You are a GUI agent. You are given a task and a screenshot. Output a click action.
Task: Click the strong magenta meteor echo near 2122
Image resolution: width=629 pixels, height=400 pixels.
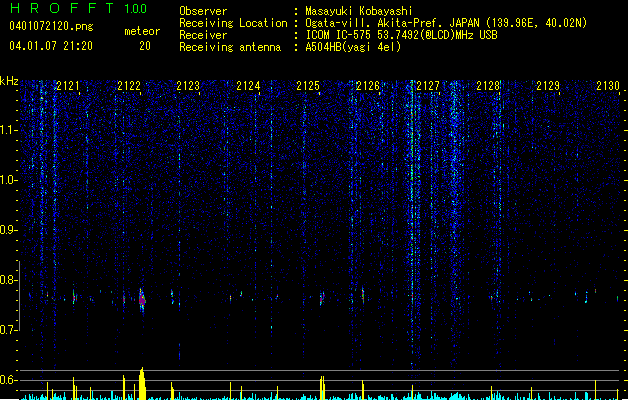point(142,299)
